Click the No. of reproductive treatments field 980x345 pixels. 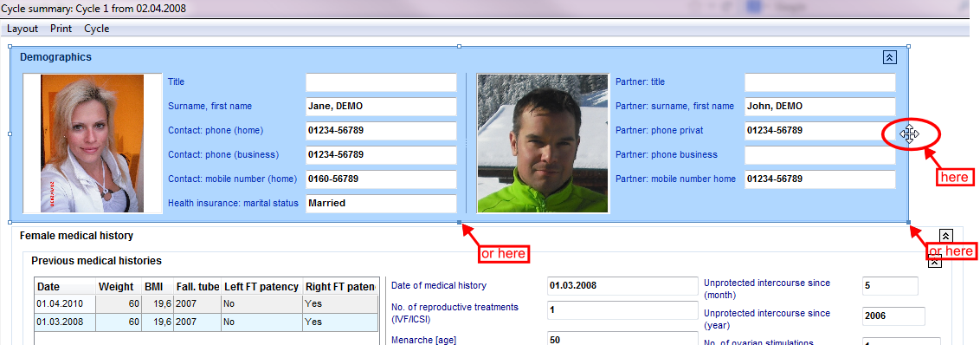point(622,310)
